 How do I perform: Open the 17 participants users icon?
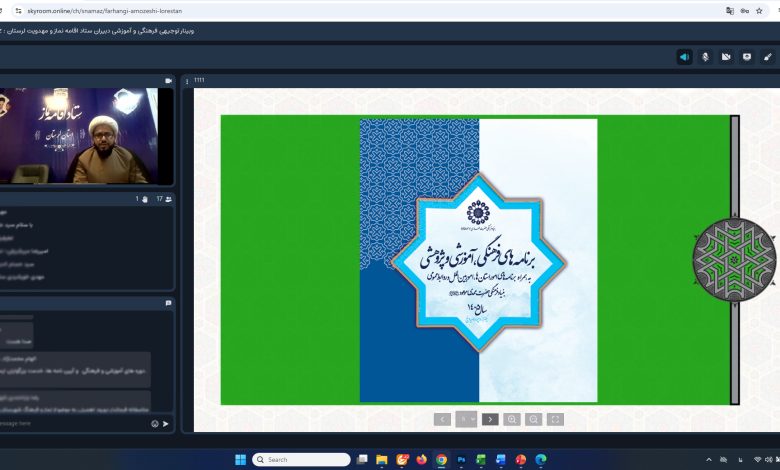click(x=168, y=199)
